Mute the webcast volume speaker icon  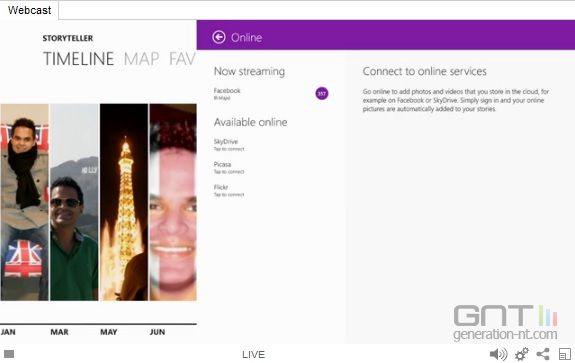[x=498, y=354]
